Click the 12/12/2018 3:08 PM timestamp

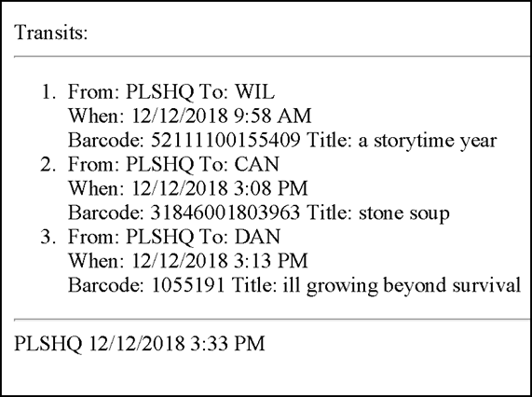(x=220, y=188)
